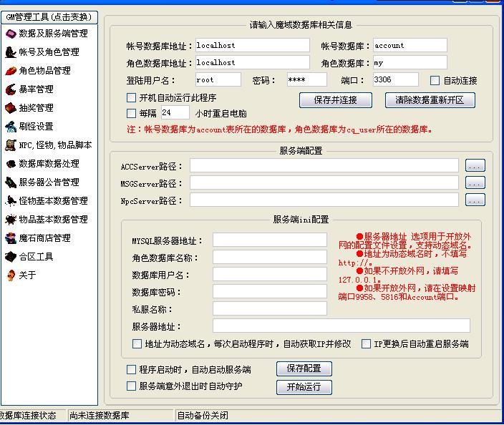The height and width of the screenshot is (425, 504).
Task: Click the 刷怪设置 sidebar icon
Action: click(x=11, y=127)
